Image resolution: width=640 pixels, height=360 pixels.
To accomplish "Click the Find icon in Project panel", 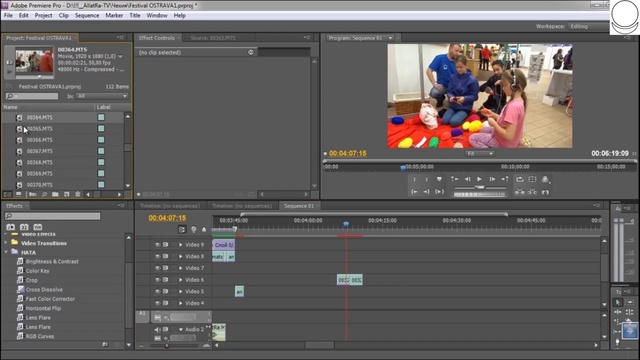I will point(44,194).
